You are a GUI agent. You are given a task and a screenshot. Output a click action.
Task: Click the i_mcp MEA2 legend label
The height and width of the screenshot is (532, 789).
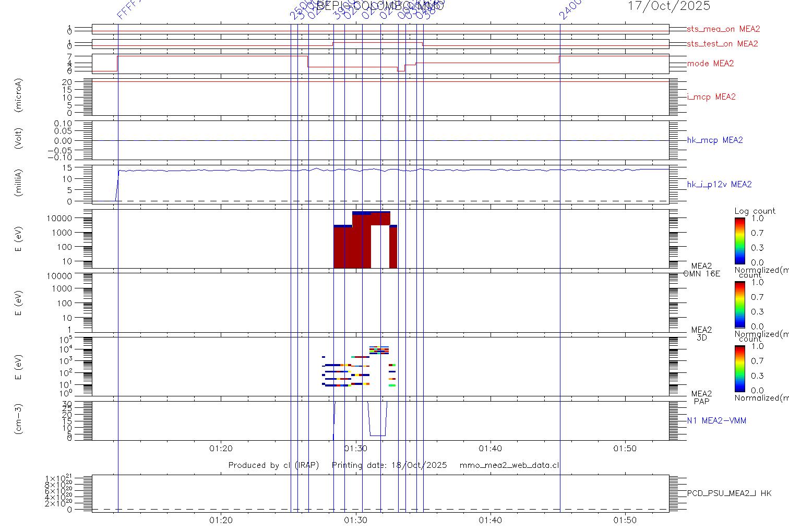click(x=711, y=97)
